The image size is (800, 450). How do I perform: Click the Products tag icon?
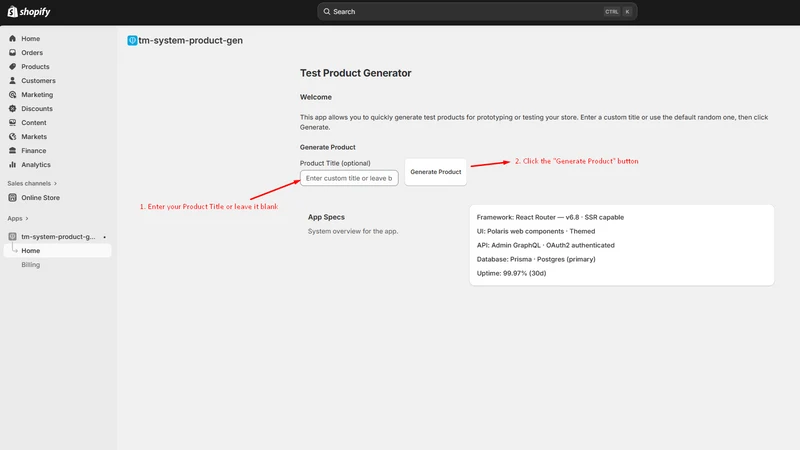[12, 66]
